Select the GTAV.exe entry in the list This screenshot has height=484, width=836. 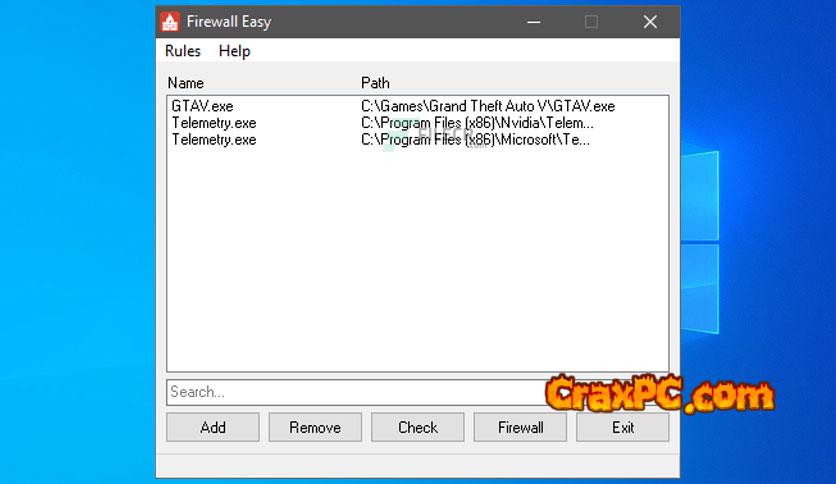tap(203, 106)
